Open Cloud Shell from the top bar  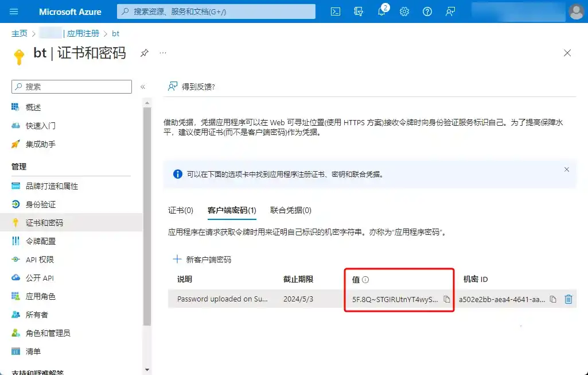point(335,11)
